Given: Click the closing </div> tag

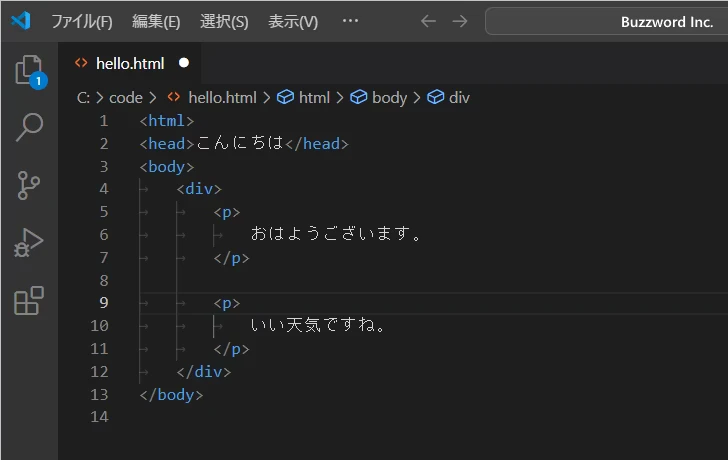Looking at the screenshot, I should point(204,372).
